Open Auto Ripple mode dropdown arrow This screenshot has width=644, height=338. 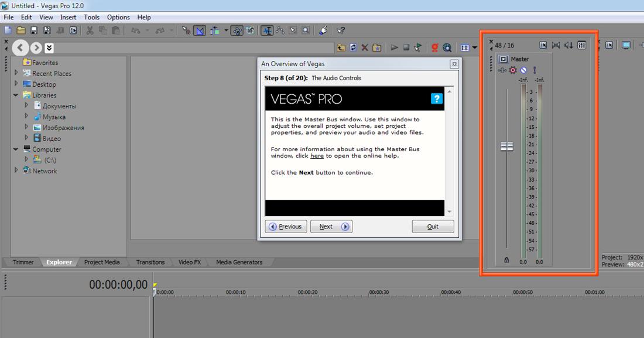(226, 30)
